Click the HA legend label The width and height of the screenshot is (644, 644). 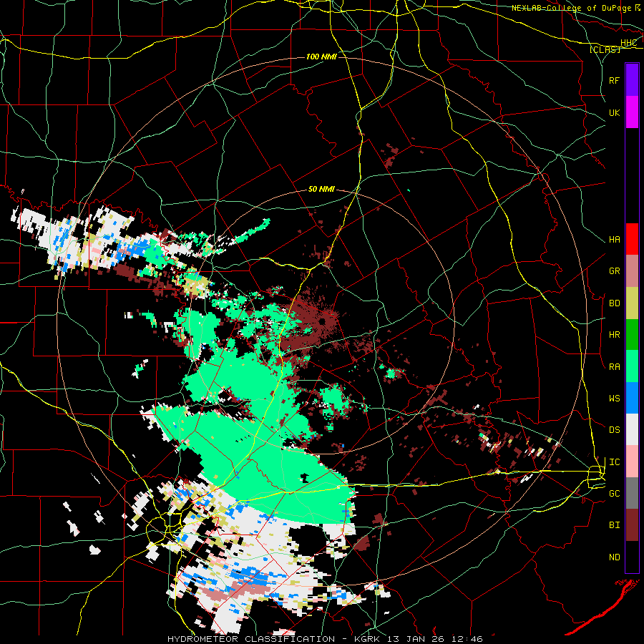(614, 239)
